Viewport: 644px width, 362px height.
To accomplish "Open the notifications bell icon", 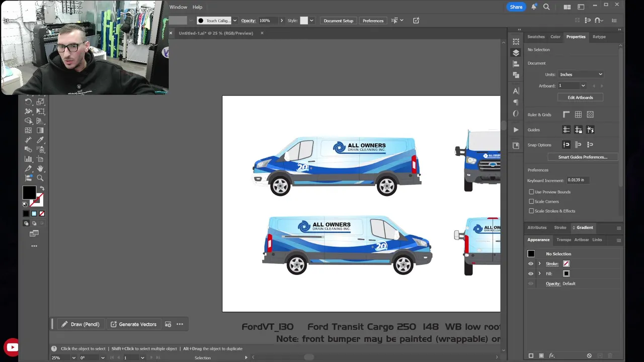I will click(x=534, y=7).
